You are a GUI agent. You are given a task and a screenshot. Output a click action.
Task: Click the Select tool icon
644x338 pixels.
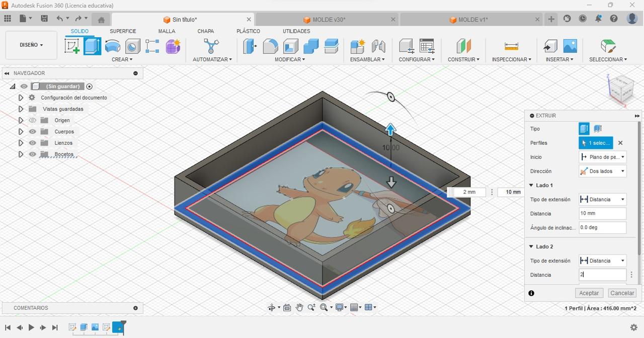608,46
